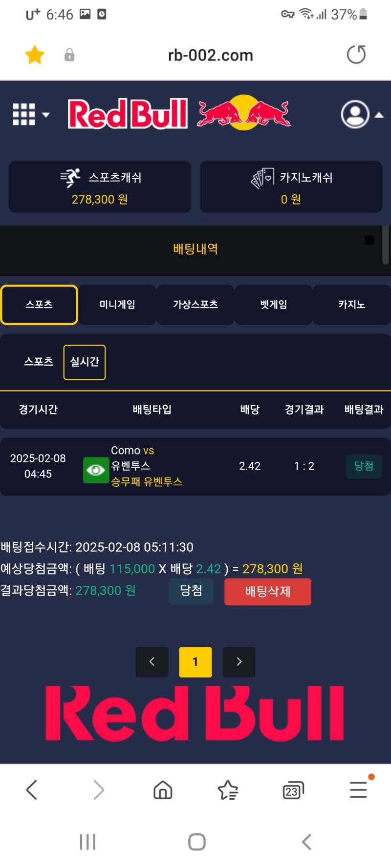Reload the page with refresh icon

[356, 55]
